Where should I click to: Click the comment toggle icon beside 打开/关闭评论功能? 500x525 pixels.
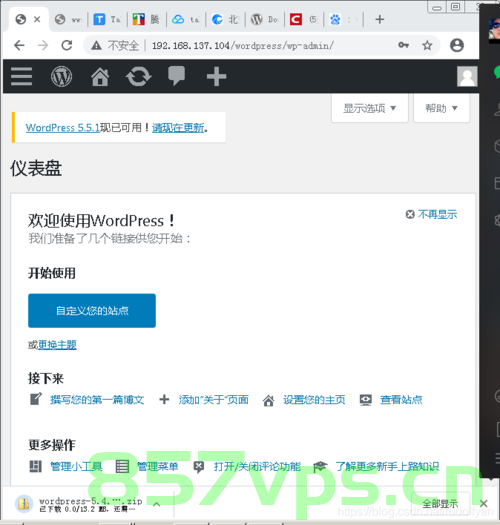point(199,467)
